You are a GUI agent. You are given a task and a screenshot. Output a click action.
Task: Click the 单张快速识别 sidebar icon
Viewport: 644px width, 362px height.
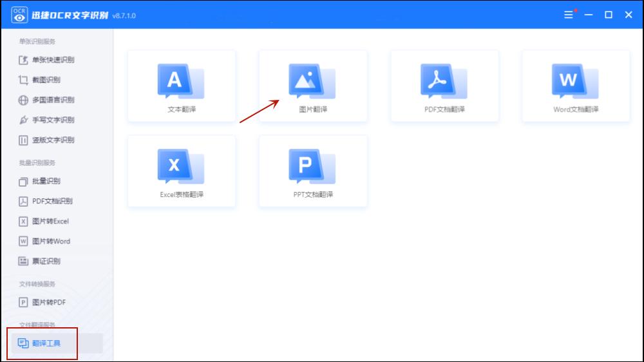(23, 60)
